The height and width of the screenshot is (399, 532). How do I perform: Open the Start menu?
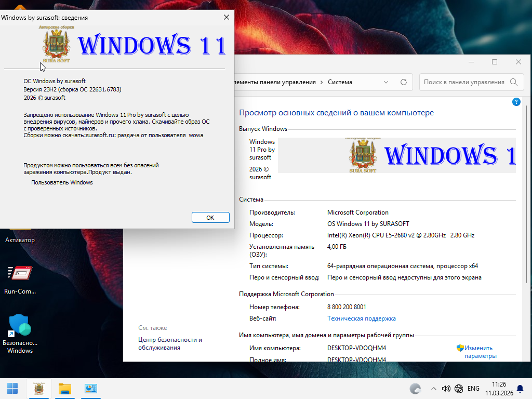point(12,389)
